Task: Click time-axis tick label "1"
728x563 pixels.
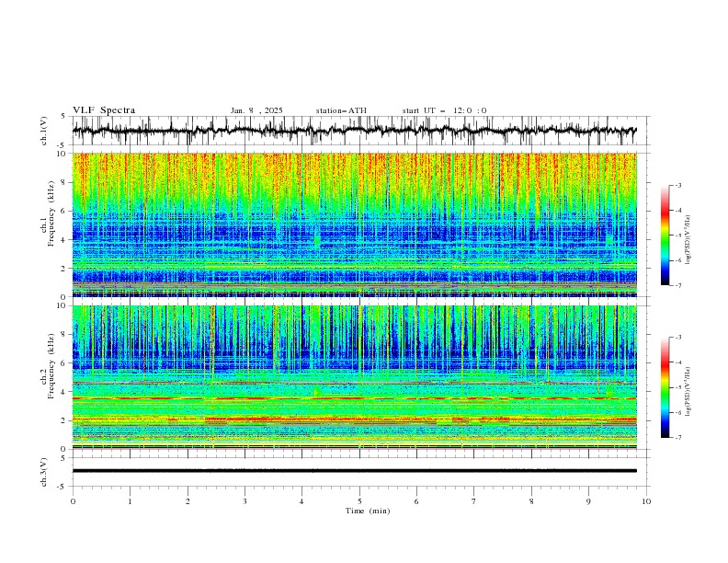Action: click(x=130, y=501)
